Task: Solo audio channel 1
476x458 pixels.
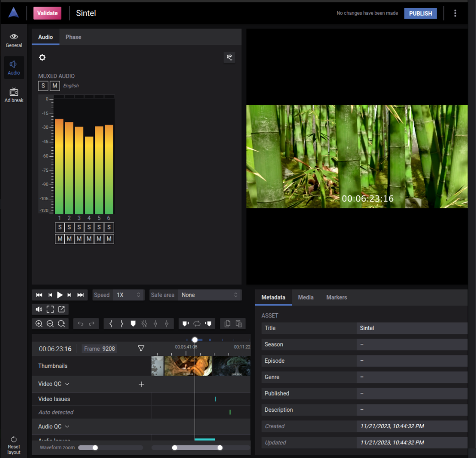Action: coord(60,227)
